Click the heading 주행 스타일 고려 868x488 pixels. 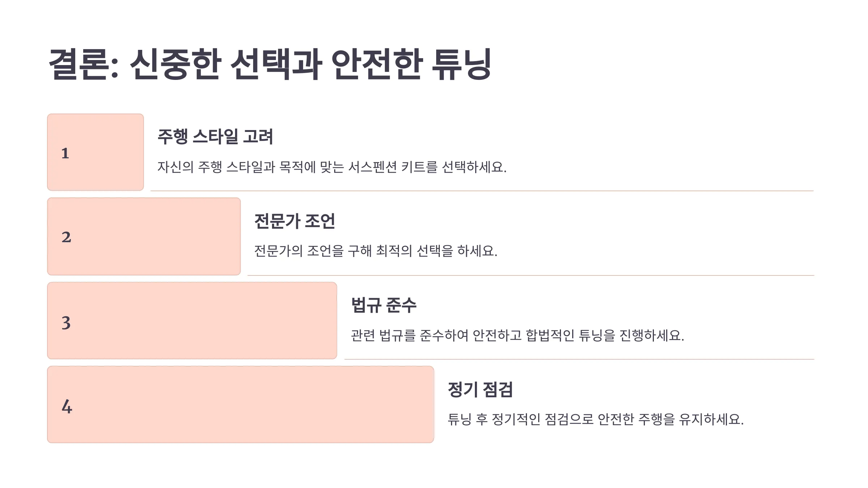(215, 137)
